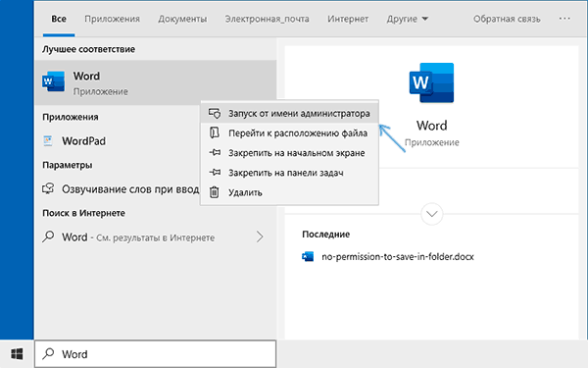Image resolution: width=588 pixels, height=368 pixels.
Task: Switch to the Интернет tab
Action: click(x=348, y=19)
